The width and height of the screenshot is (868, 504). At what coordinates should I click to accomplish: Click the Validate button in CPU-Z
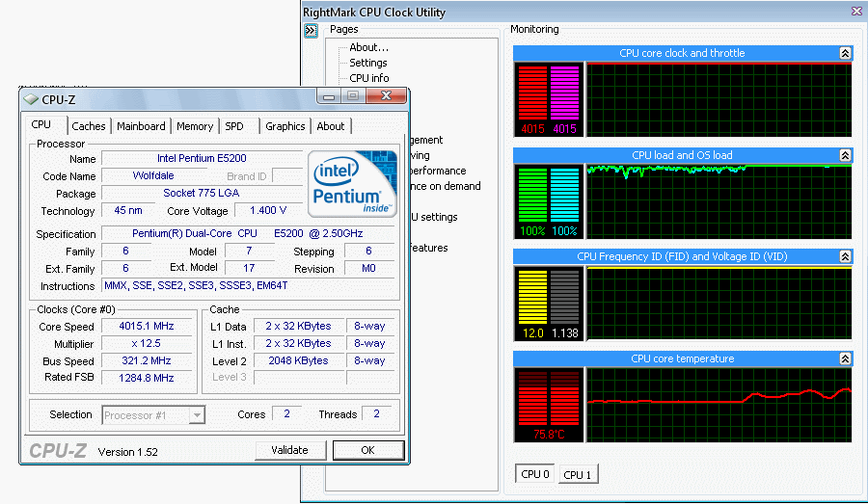click(x=289, y=450)
